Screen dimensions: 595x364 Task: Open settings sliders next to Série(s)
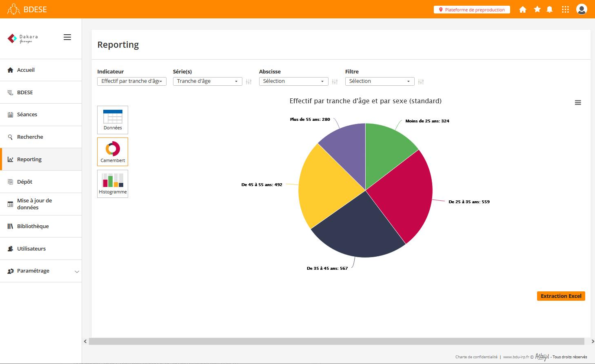pos(249,82)
